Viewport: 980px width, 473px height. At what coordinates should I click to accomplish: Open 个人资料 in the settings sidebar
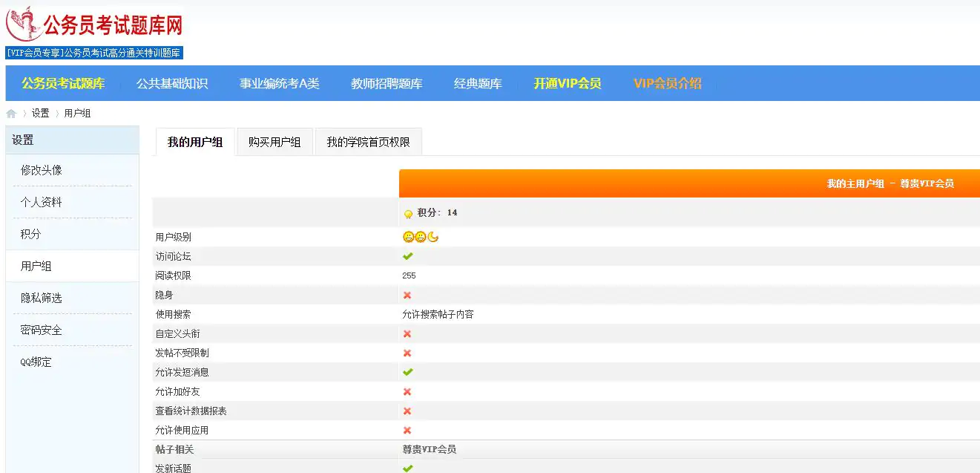pyautogui.click(x=72, y=202)
